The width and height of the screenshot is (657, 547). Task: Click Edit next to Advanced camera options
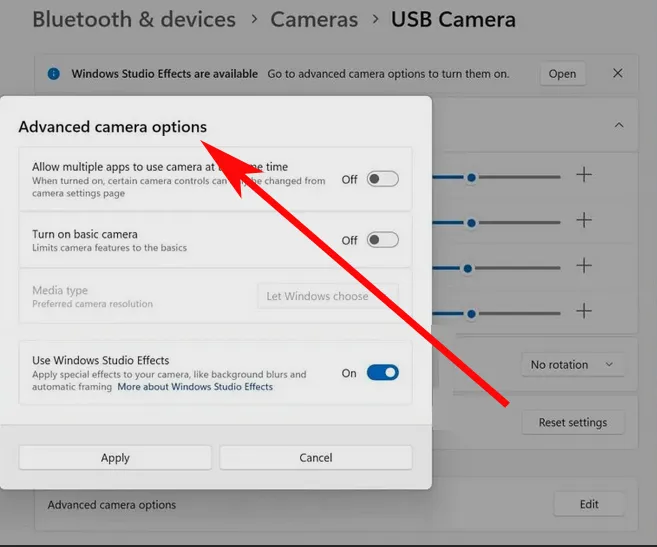(x=589, y=504)
